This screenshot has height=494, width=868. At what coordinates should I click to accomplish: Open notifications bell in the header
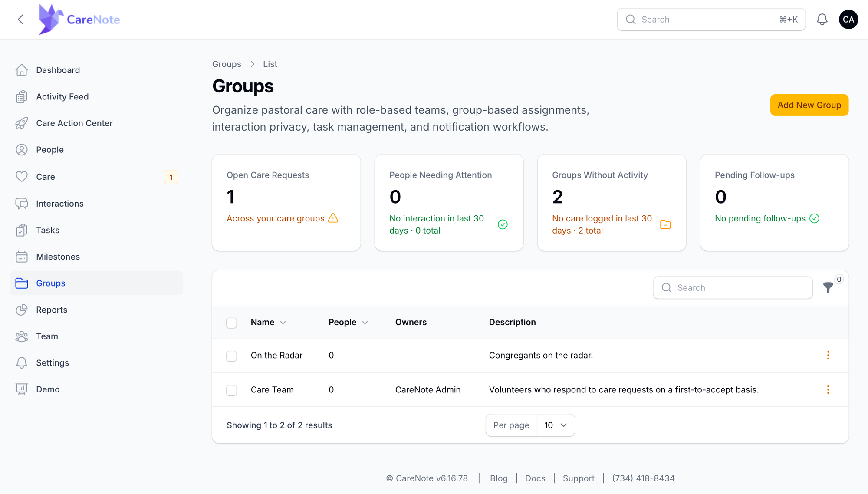tap(822, 20)
